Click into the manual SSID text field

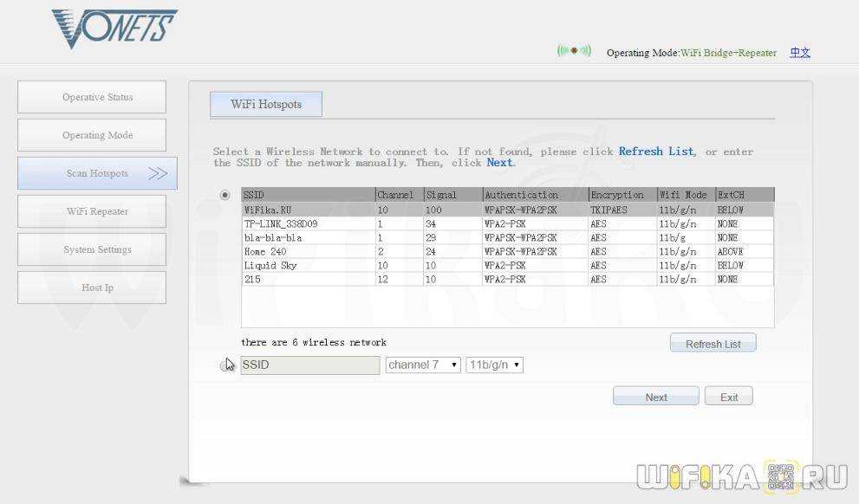(309, 365)
